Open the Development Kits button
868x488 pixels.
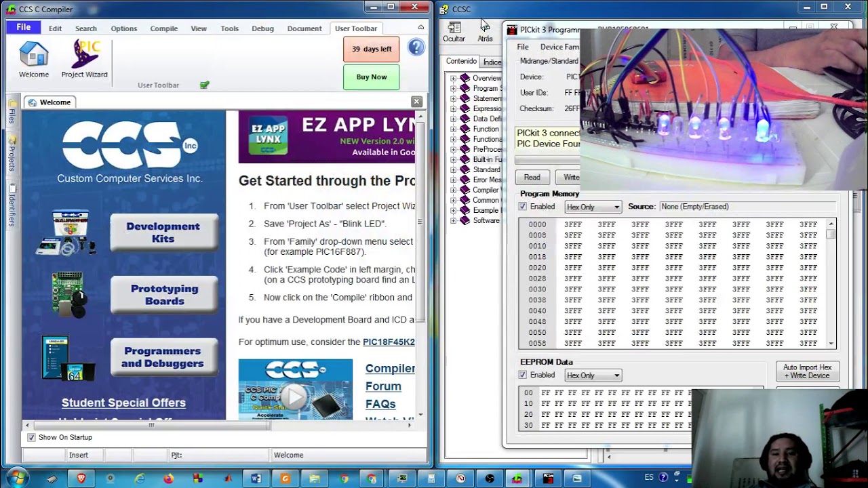pos(164,232)
